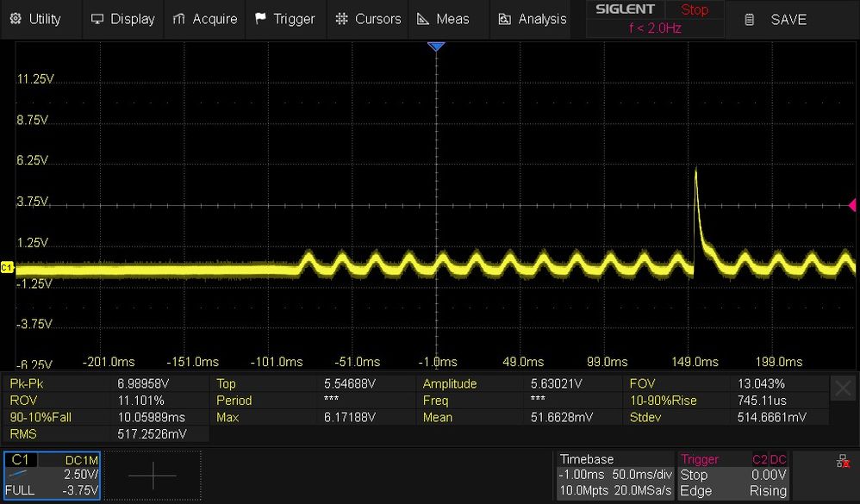Click the network status icon
Screen dimensions: 860x504
pyautogui.click(x=843, y=461)
